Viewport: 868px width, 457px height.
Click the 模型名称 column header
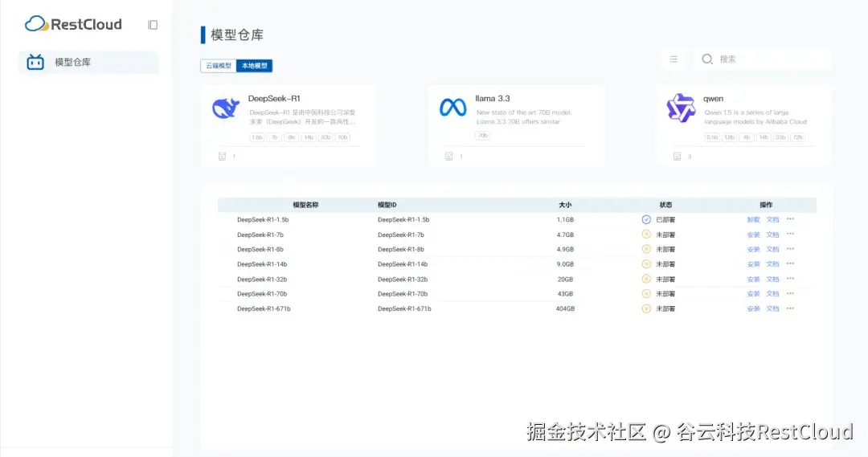click(x=305, y=205)
